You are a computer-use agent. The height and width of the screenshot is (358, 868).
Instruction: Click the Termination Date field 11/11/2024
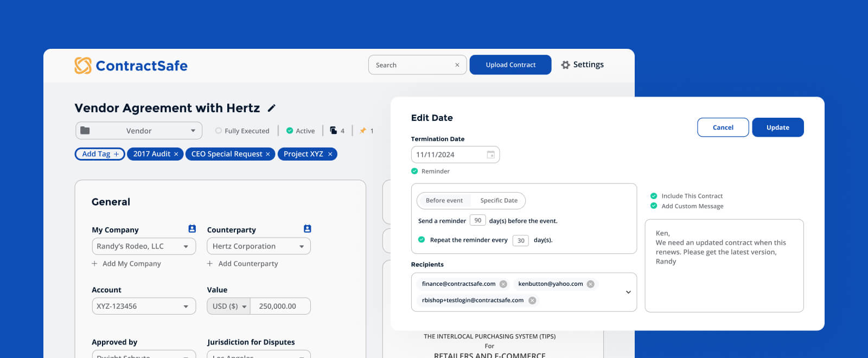point(455,155)
